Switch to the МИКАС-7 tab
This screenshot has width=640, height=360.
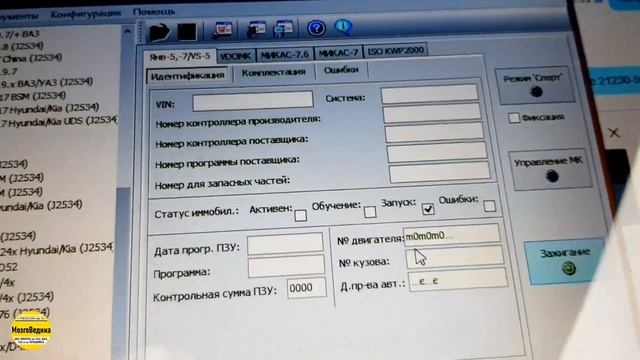(338, 53)
